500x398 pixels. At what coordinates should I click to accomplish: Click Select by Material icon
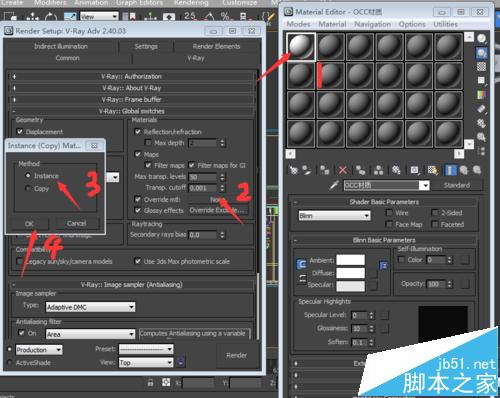[x=481, y=137]
